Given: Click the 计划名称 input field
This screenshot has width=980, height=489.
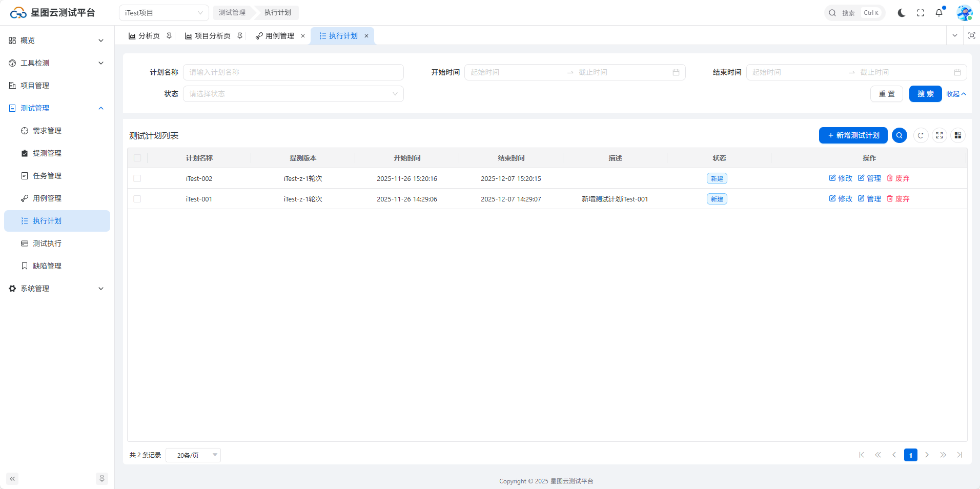Looking at the screenshot, I should (293, 72).
